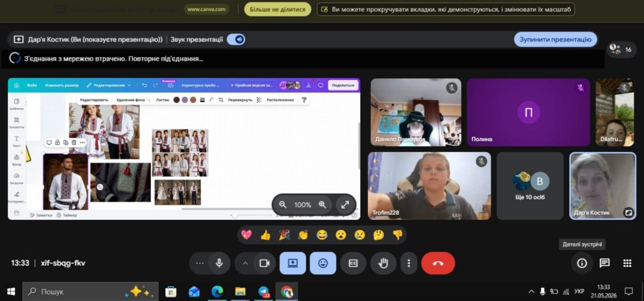Open the emoji reactions button
This screenshot has width=644, height=301.
click(323, 263)
